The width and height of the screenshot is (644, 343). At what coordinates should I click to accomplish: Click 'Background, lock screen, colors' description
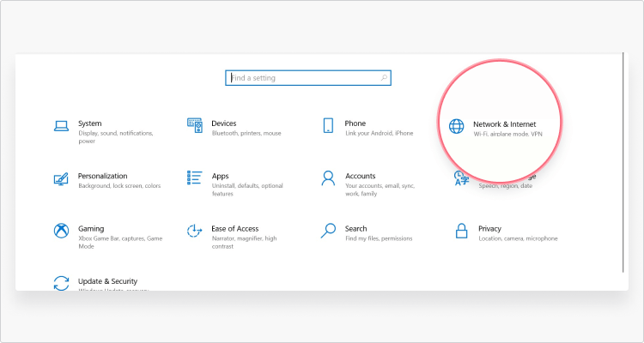click(x=119, y=186)
